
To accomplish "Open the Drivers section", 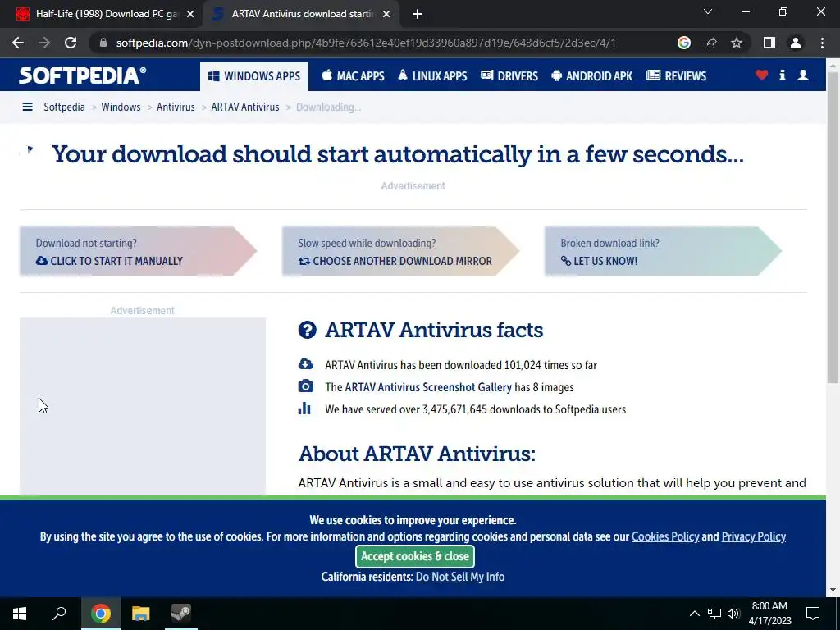I will (x=509, y=76).
